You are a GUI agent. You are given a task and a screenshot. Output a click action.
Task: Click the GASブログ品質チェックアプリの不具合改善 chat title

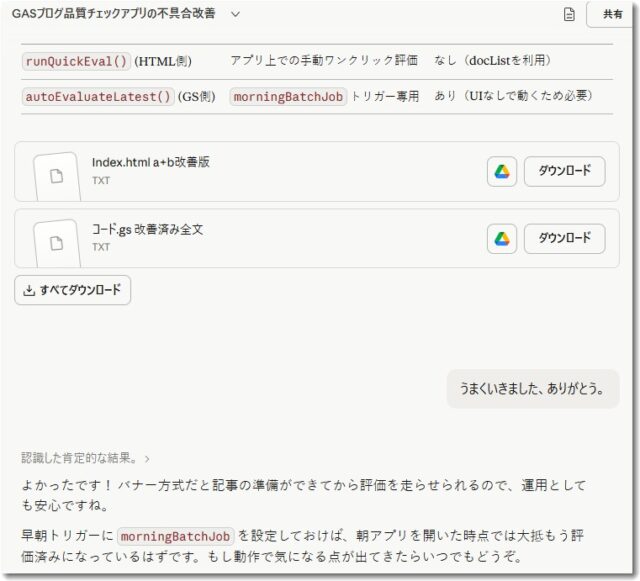click(113, 14)
